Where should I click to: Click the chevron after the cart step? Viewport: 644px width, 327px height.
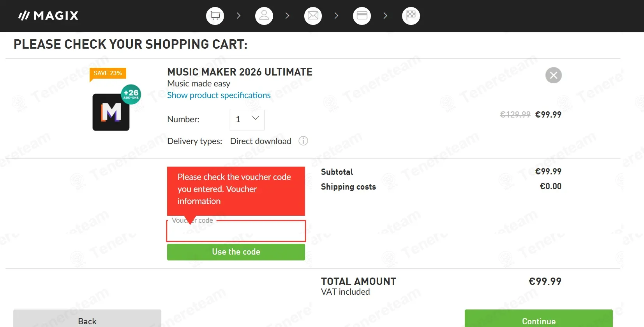coord(238,16)
